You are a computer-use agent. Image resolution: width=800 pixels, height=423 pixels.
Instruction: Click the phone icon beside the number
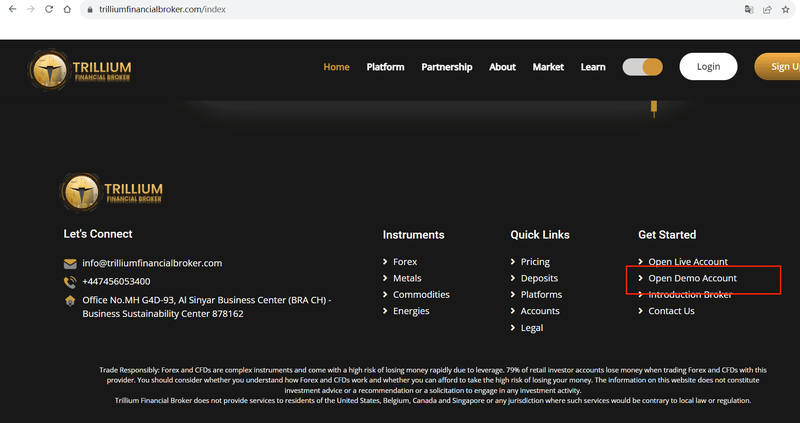point(70,282)
